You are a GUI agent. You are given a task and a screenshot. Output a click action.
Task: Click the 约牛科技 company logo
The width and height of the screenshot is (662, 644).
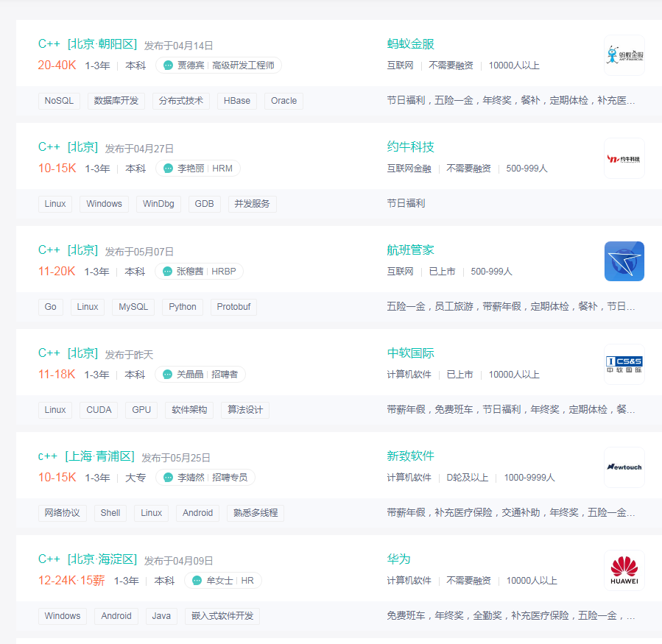(x=624, y=158)
